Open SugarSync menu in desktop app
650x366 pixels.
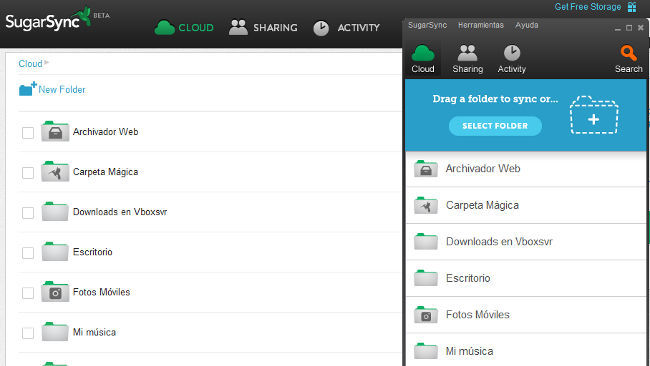click(x=427, y=25)
